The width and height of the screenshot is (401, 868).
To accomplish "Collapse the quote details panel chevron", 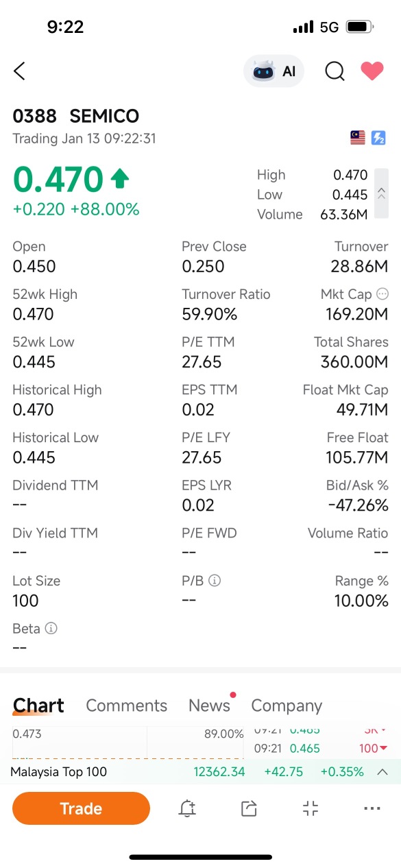I will (x=382, y=194).
